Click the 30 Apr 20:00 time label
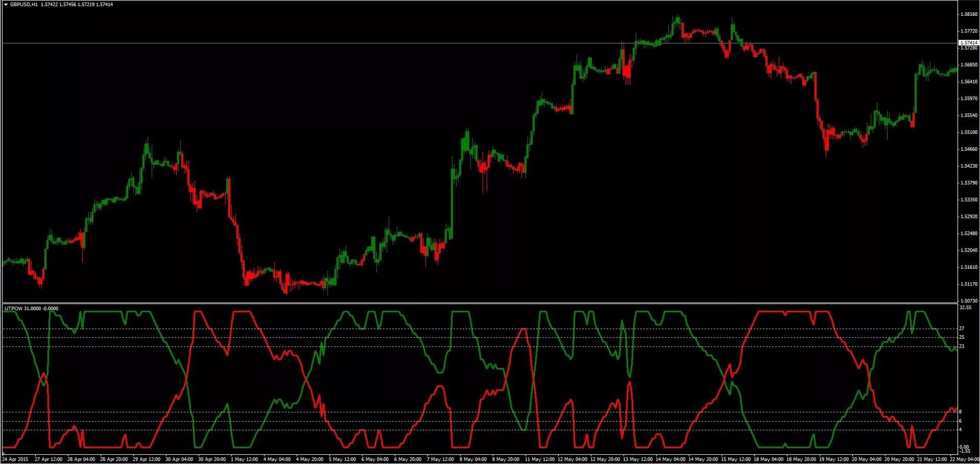Image resolution: width=980 pixels, height=464 pixels. point(212,459)
